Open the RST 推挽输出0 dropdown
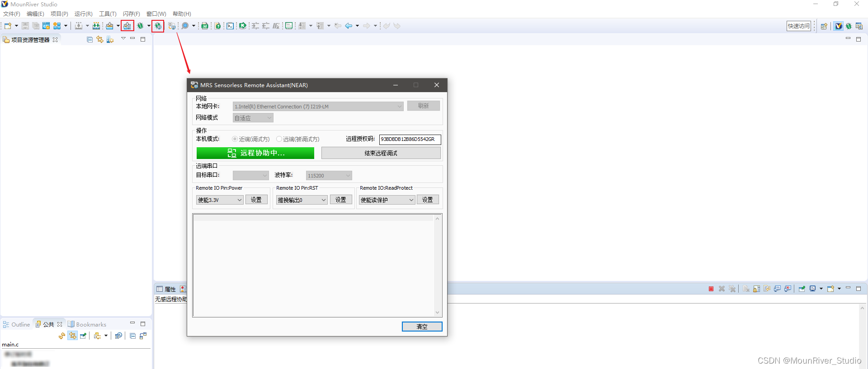 pos(302,200)
